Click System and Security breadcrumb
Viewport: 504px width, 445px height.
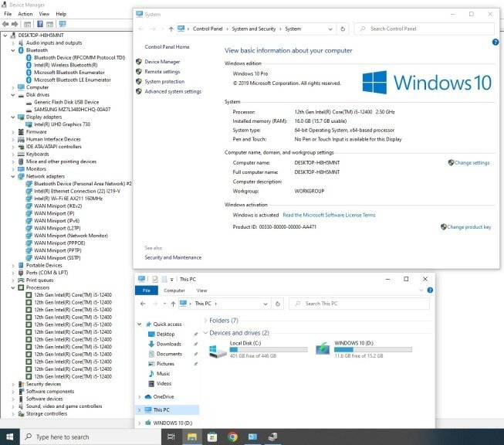tap(254, 29)
